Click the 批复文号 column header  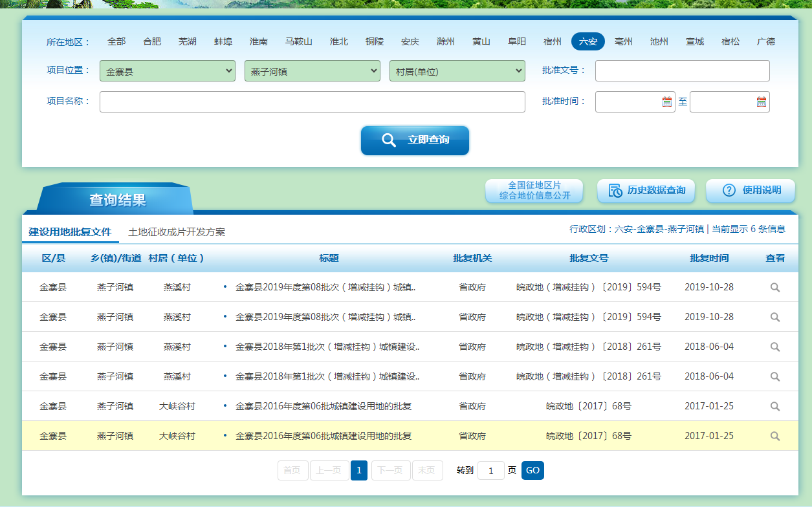(x=589, y=258)
